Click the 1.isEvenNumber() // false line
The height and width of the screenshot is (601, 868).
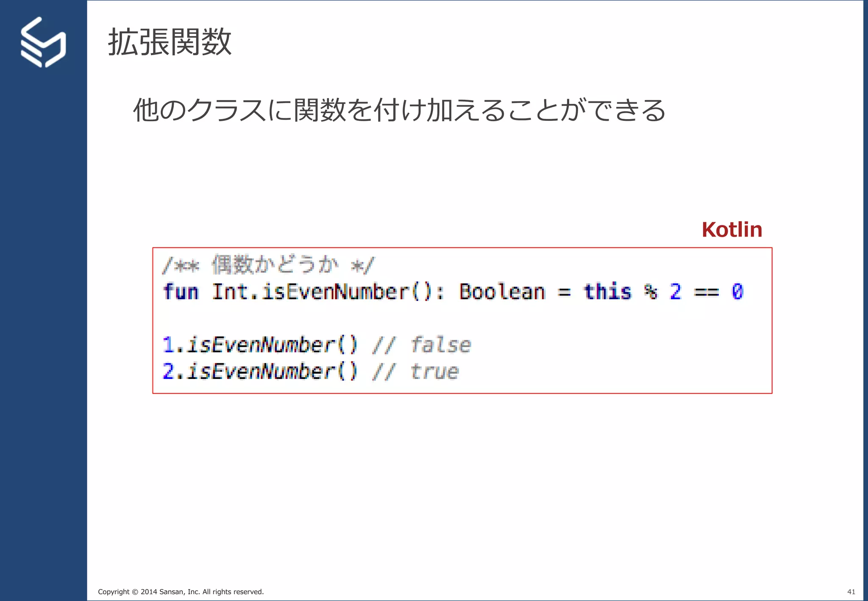click(317, 344)
